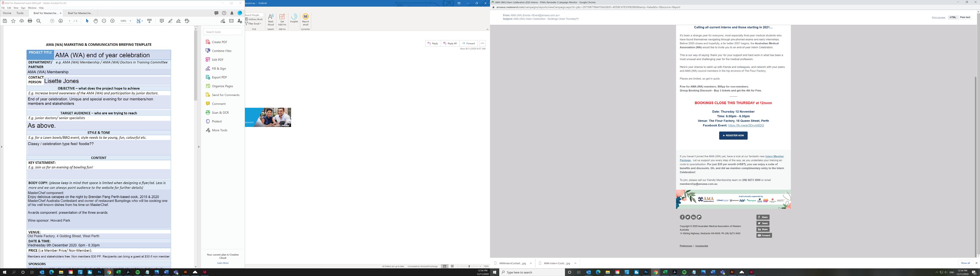Click the highlight text pen icon

click(170, 21)
